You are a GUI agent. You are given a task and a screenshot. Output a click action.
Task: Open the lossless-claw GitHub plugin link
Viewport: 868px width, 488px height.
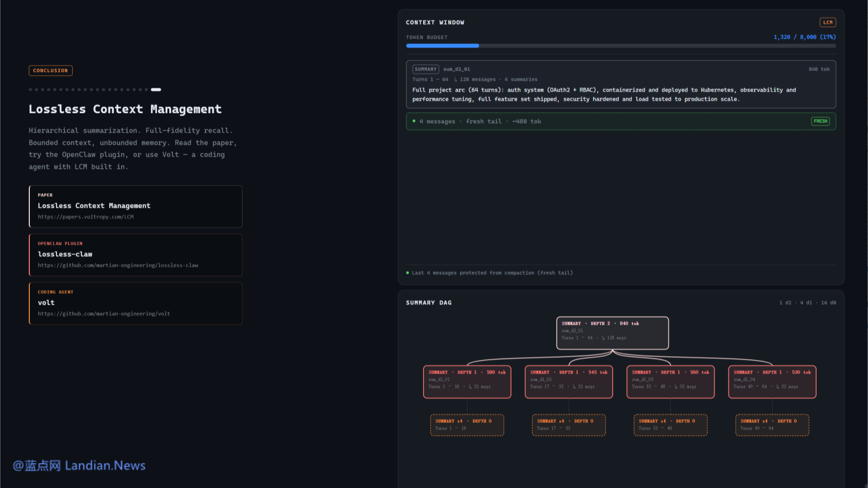118,265
